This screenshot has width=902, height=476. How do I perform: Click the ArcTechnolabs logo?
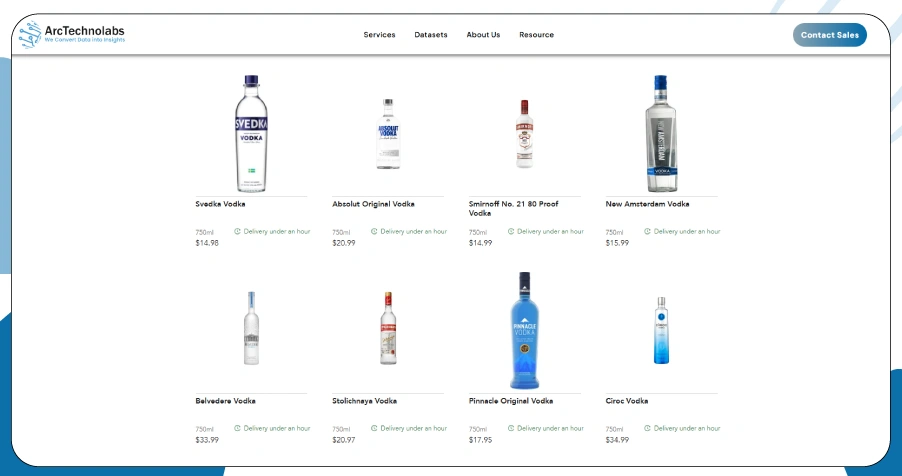72,35
